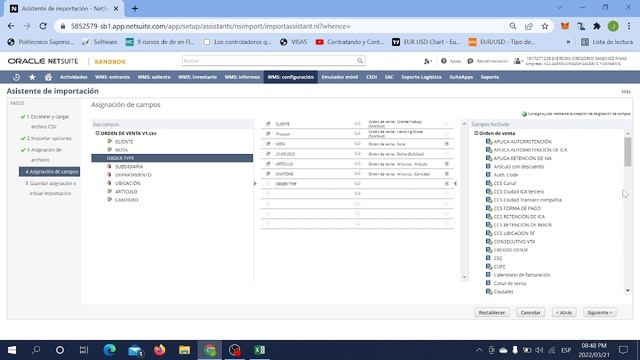Click the browser address bar
The image size is (640, 360).
[x=286, y=26]
